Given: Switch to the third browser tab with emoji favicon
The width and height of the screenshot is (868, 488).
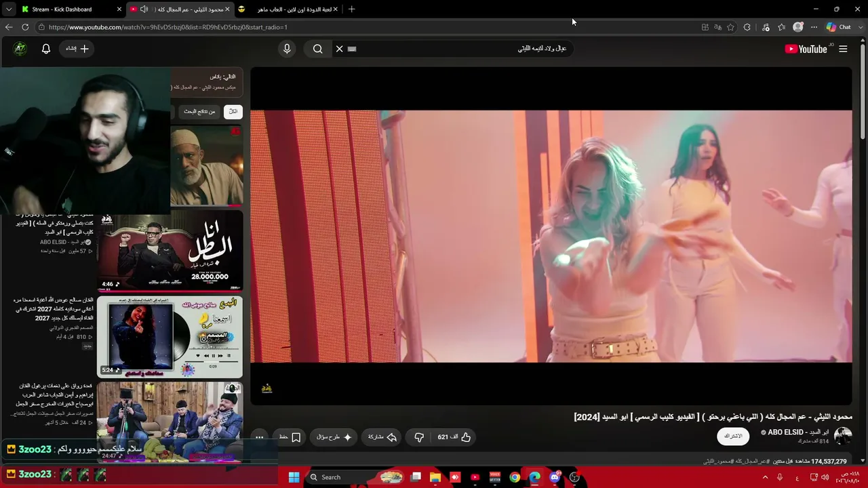Looking at the screenshot, I should coord(288,9).
